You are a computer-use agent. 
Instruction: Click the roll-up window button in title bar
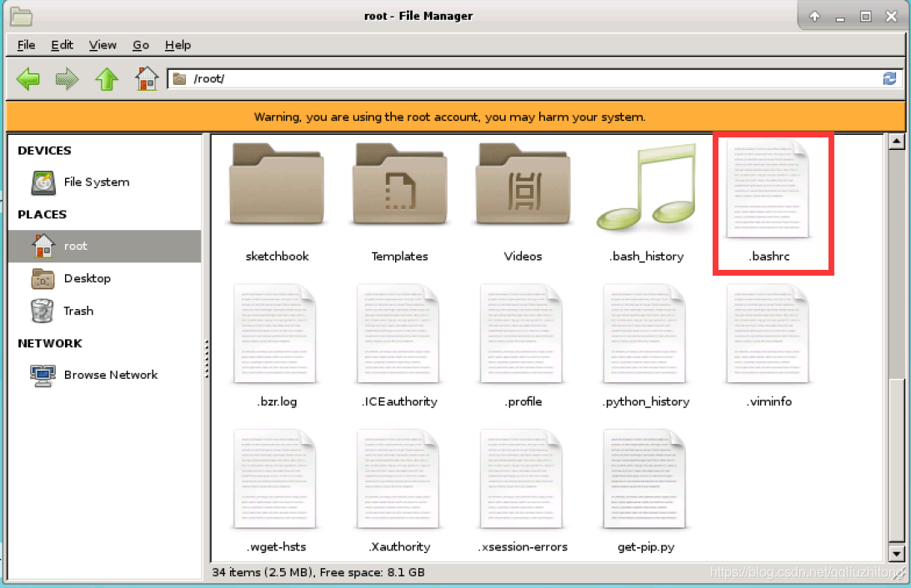point(814,17)
